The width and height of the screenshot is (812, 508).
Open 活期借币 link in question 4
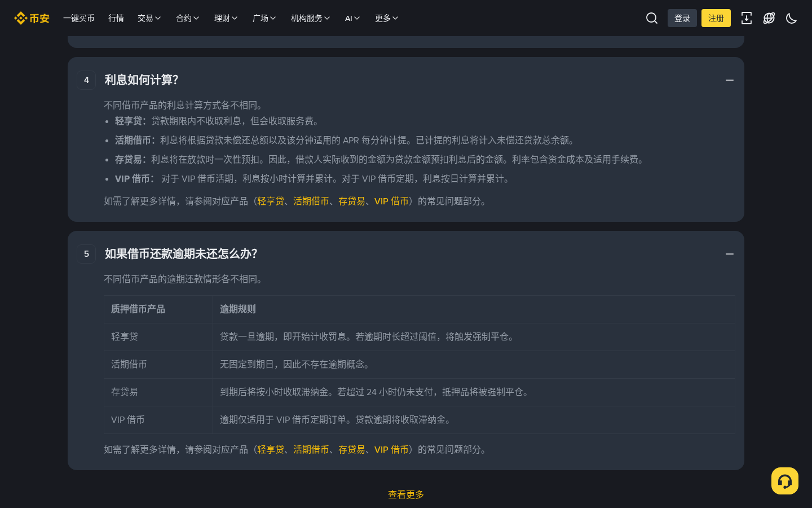311,201
